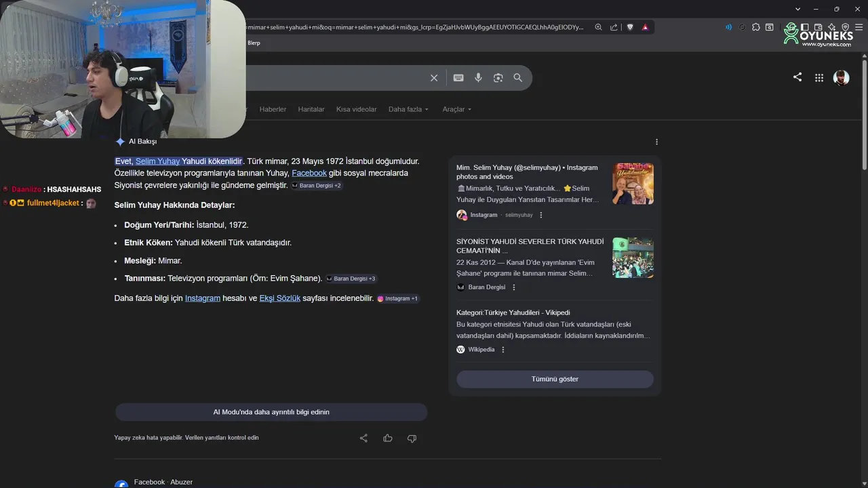Switch to the Haritalar tab
The width and height of the screenshot is (868, 488).
tap(311, 109)
